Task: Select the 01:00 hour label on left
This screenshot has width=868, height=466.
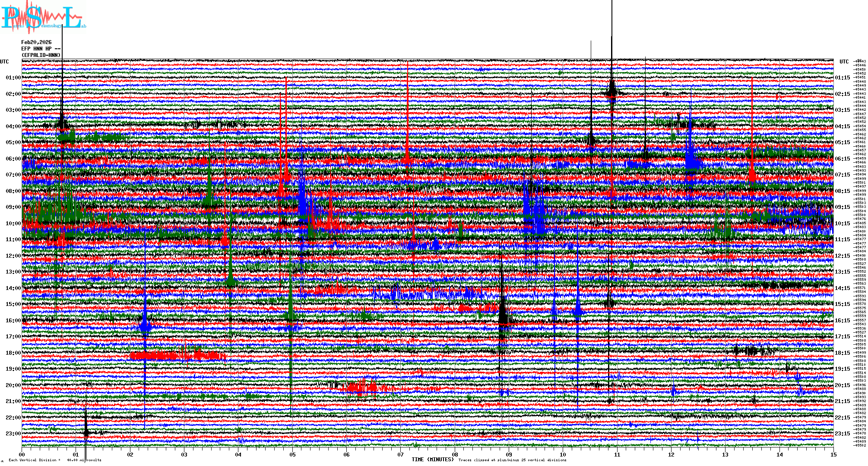Action: click(13, 78)
